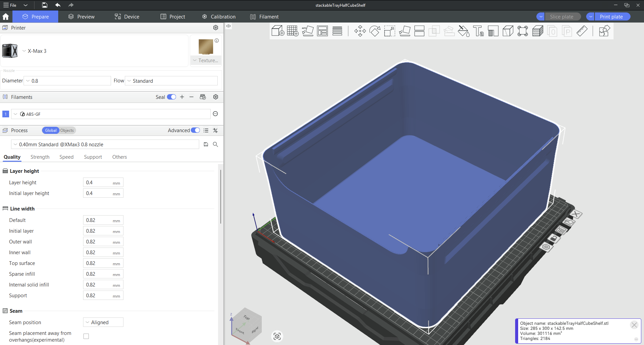Activate the Move tool in the toolbar
Image resolution: width=644 pixels, height=345 pixels.
pos(360,31)
